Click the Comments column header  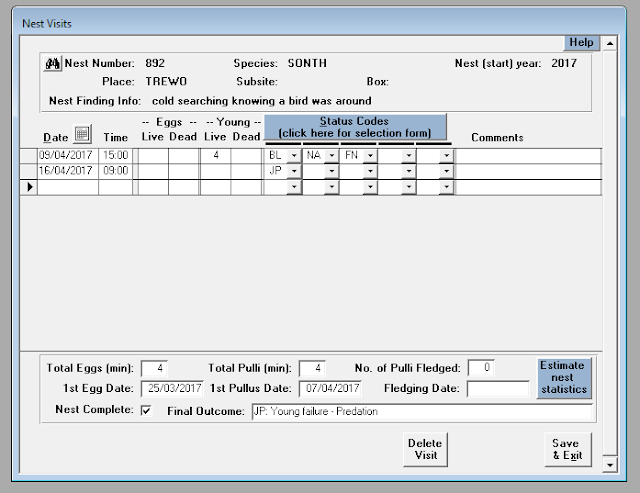497,138
